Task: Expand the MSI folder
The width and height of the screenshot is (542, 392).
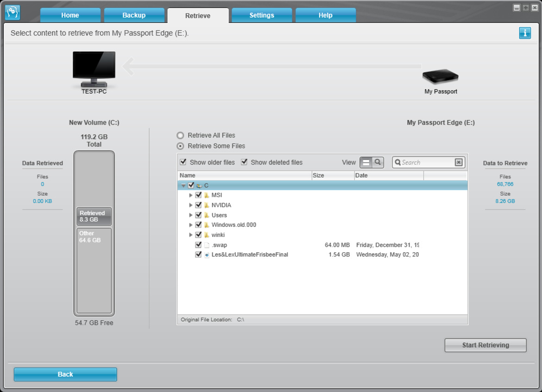Action: coord(190,195)
